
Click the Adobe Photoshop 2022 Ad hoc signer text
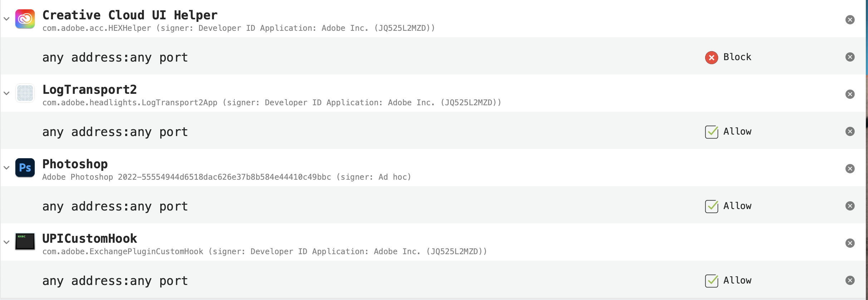pyautogui.click(x=227, y=177)
